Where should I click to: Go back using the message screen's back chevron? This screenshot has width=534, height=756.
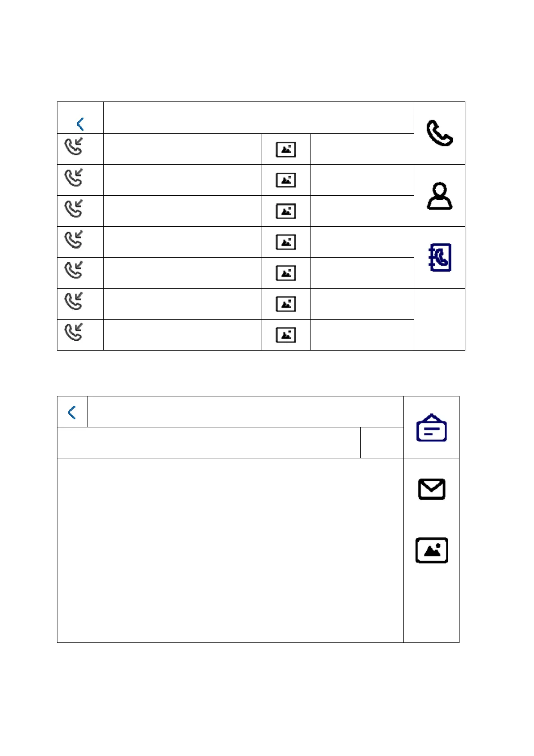pyautogui.click(x=72, y=412)
